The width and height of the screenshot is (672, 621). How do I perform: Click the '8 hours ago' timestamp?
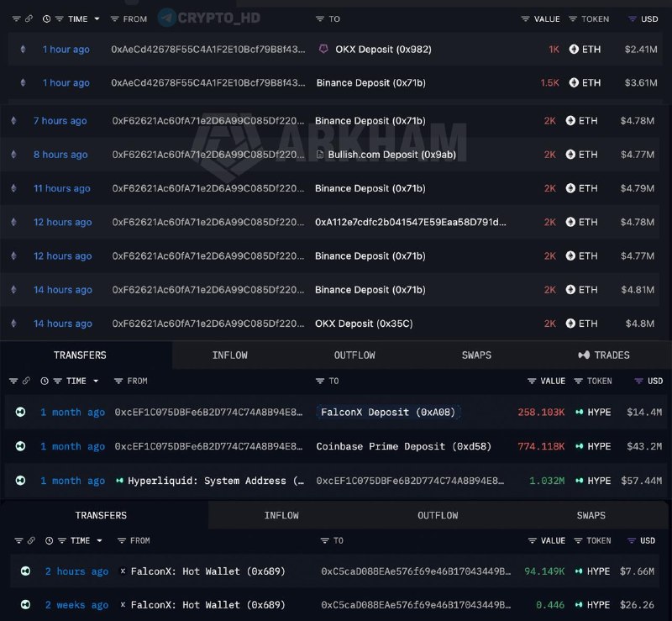pos(60,155)
